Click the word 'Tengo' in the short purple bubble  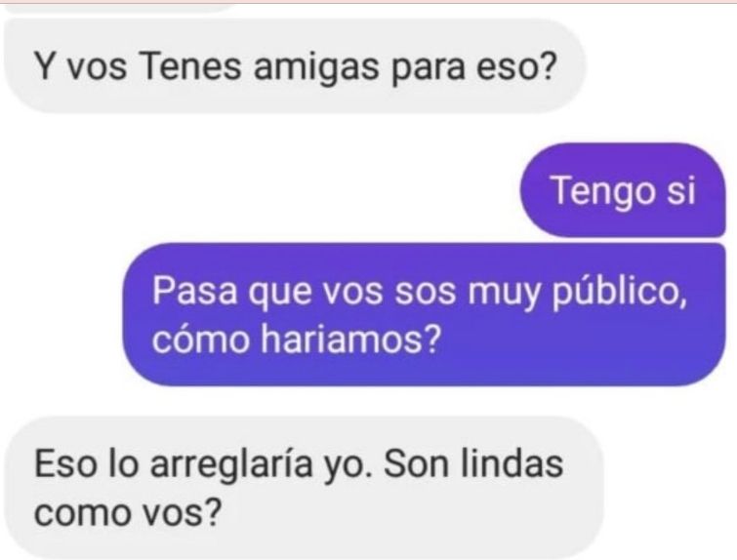click(x=603, y=190)
